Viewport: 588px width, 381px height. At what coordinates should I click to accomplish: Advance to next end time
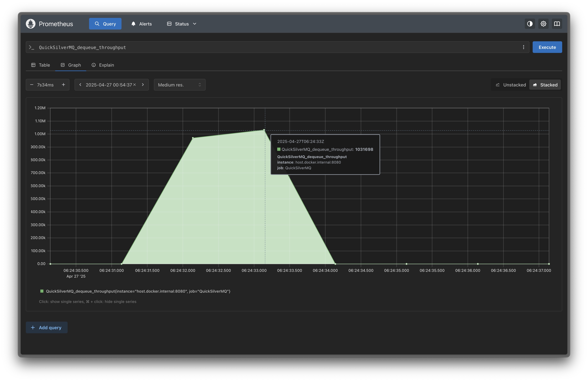143,85
